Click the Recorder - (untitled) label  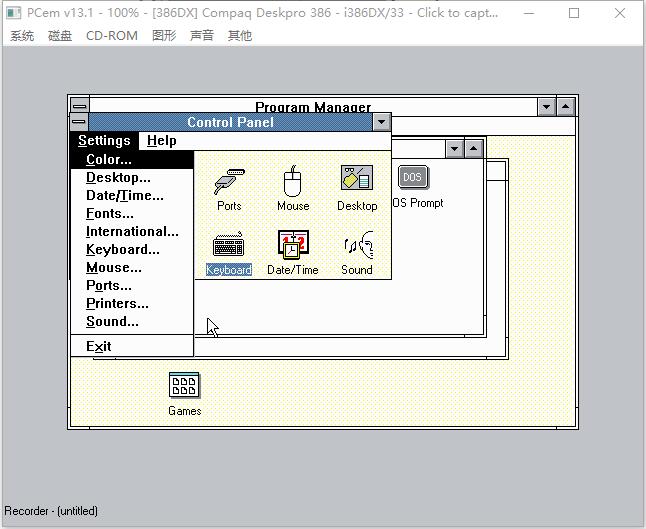[x=51, y=511]
